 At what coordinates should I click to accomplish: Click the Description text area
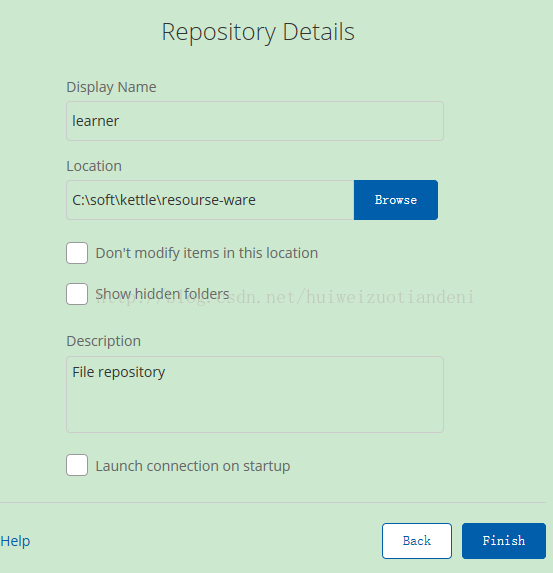(x=255, y=395)
